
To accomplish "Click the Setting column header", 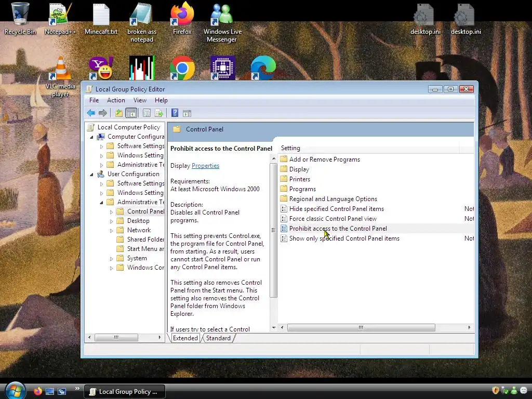I will click(x=369, y=148).
